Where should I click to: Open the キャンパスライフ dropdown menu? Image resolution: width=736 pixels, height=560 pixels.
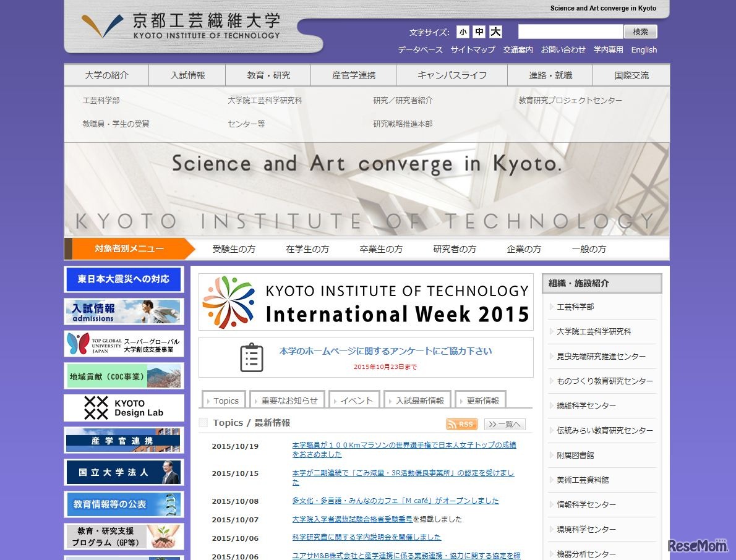[451, 74]
